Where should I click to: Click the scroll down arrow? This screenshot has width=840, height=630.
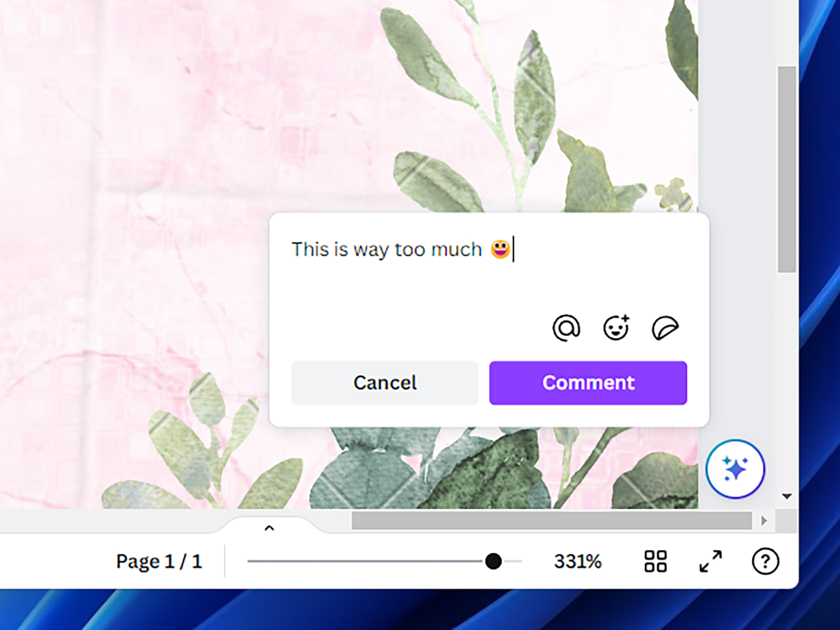(x=787, y=496)
